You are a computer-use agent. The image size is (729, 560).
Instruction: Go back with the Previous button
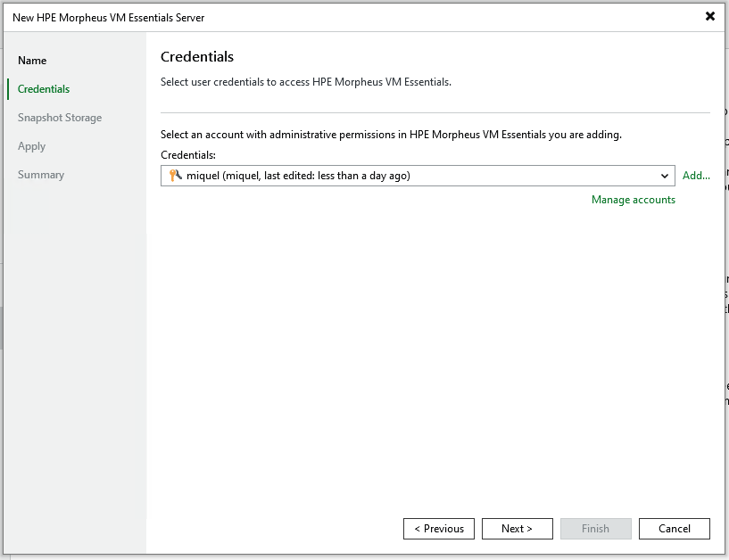tap(439, 529)
